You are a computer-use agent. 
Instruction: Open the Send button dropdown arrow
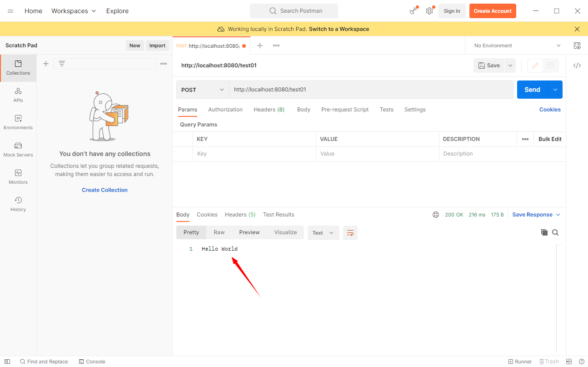pyautogui.click(x=555, y=90)
